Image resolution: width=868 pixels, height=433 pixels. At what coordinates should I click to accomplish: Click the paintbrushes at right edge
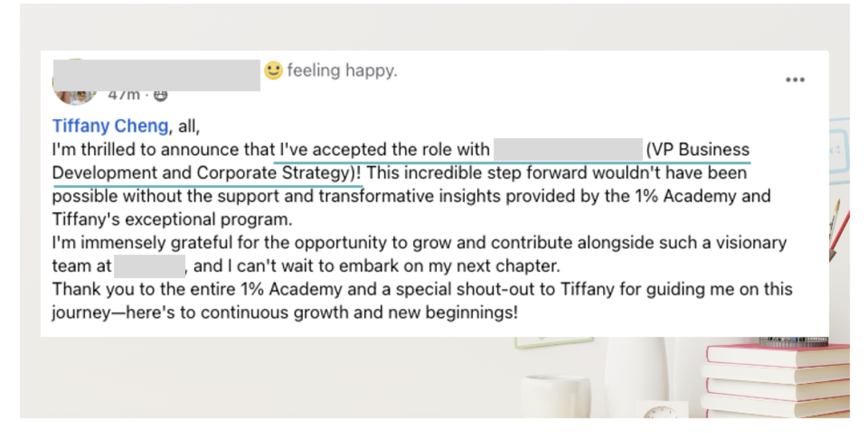(838, 228)
